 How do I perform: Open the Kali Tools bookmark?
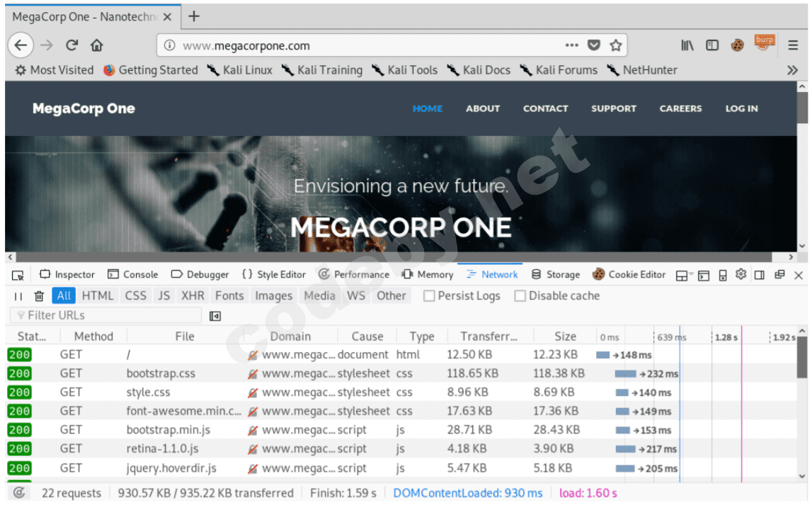(x=404, y=70)
